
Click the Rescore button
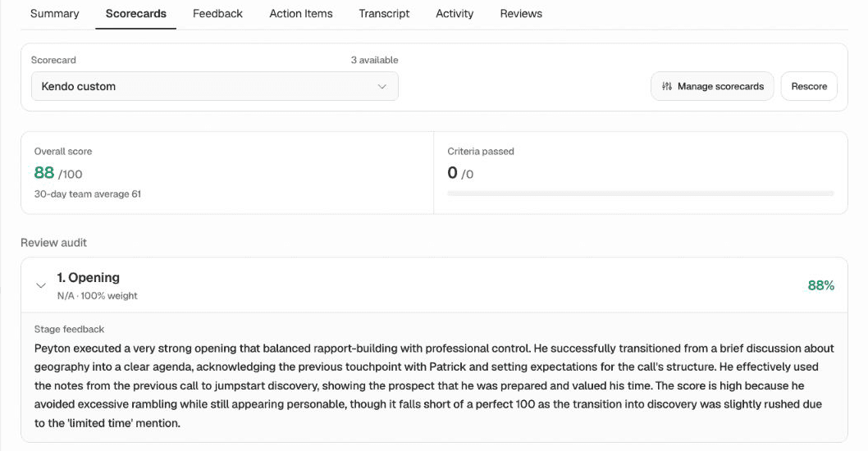pos(809,86)
